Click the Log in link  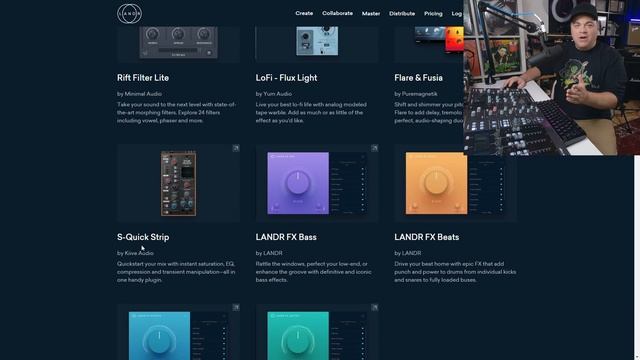tap(457, 13)
